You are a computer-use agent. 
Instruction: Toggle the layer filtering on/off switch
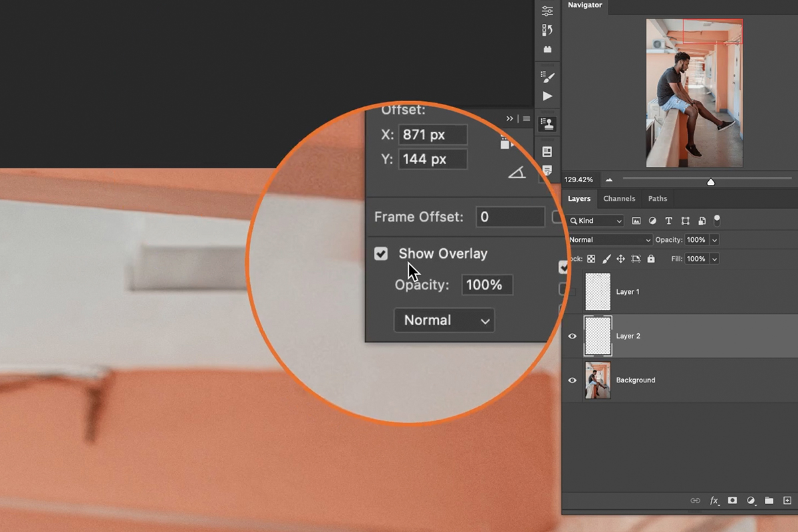(x=717, y=220)
